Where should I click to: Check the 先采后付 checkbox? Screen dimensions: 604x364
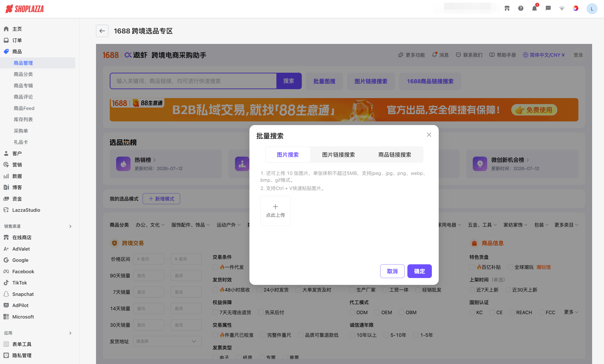[261, 313]
